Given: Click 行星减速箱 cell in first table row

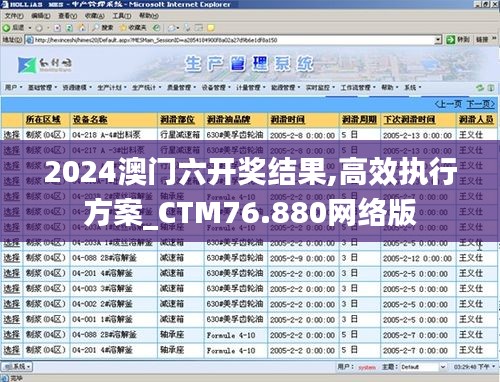Looking at the screenshot, I should click(180, 135).
